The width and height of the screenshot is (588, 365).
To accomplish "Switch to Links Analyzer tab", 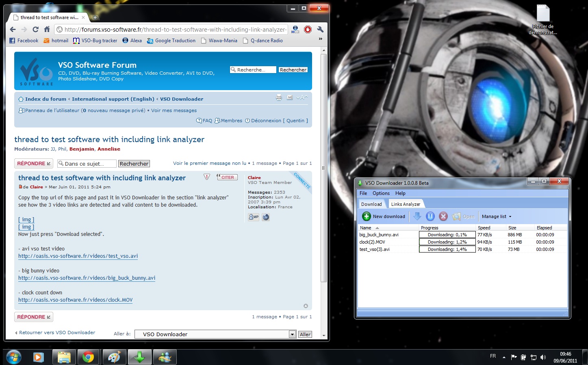I will click(x=406, y=204).
